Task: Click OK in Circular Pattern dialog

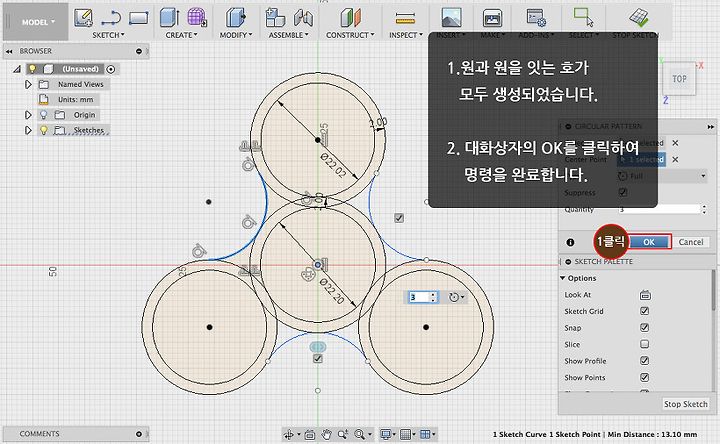Action: [649, 242]
